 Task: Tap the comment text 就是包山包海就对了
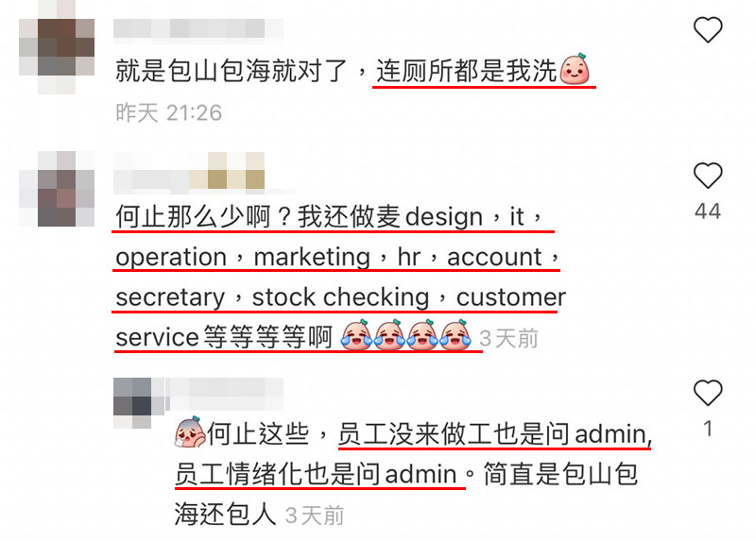point(231,71)
